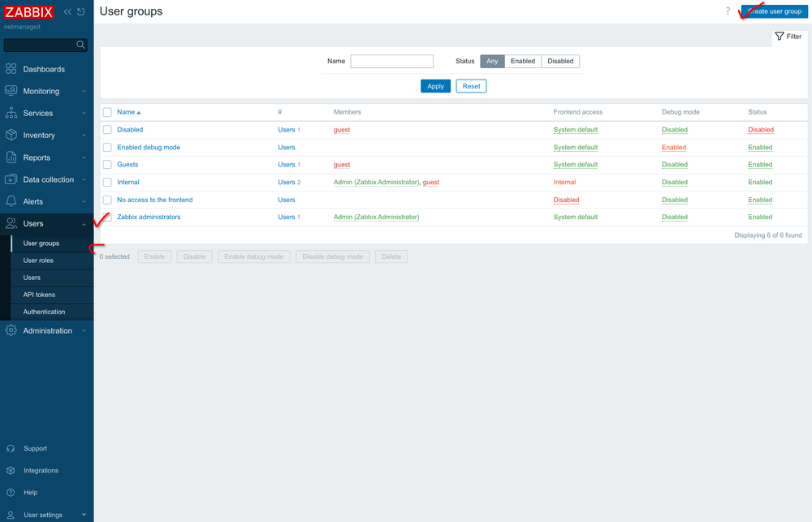Image resolution: width=812 pixels, height=522 pixels.
Task: Tick the checkbox for Guests group
Action: (x=107, y=165)
